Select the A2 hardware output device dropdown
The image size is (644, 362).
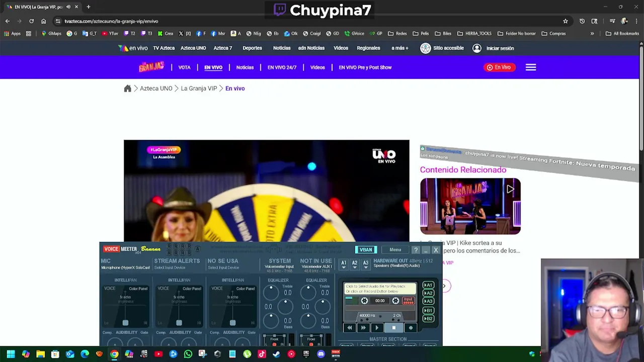pos(355,264)
